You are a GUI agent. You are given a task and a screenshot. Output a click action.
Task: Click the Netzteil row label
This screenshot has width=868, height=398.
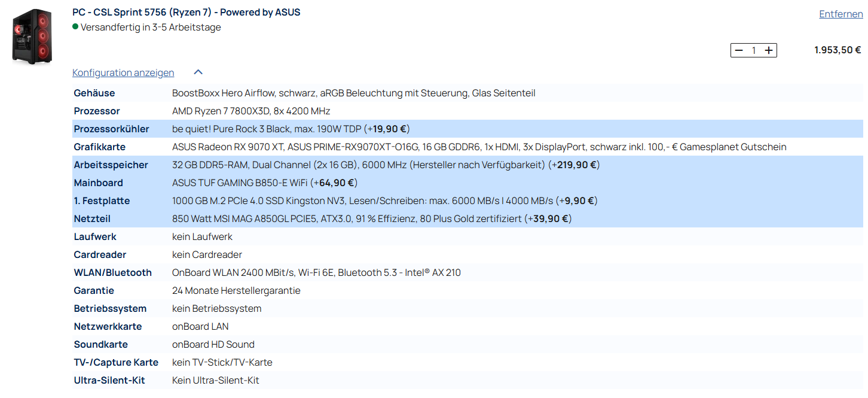coord(92,218)
